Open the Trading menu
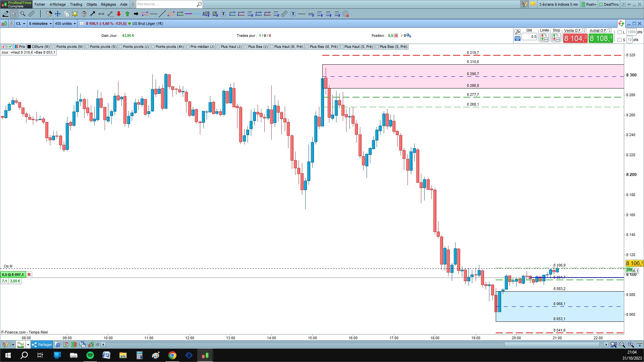Screen dimensions: 644x362 coord(76,4)
